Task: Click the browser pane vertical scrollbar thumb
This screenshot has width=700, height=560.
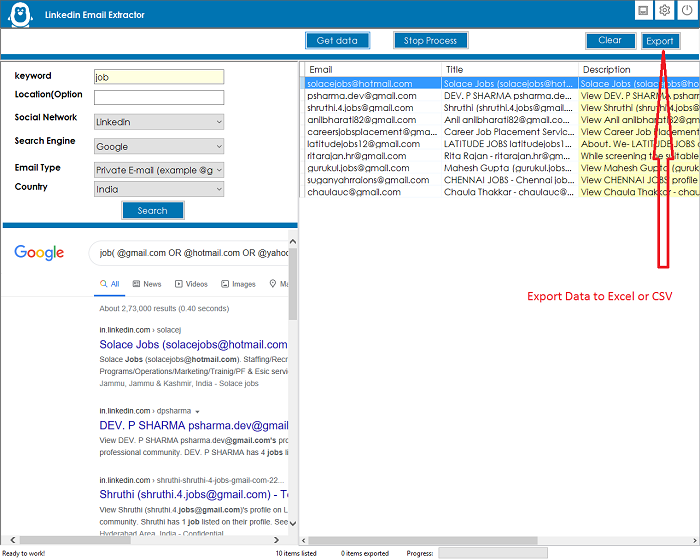Action: pos(293,284)
